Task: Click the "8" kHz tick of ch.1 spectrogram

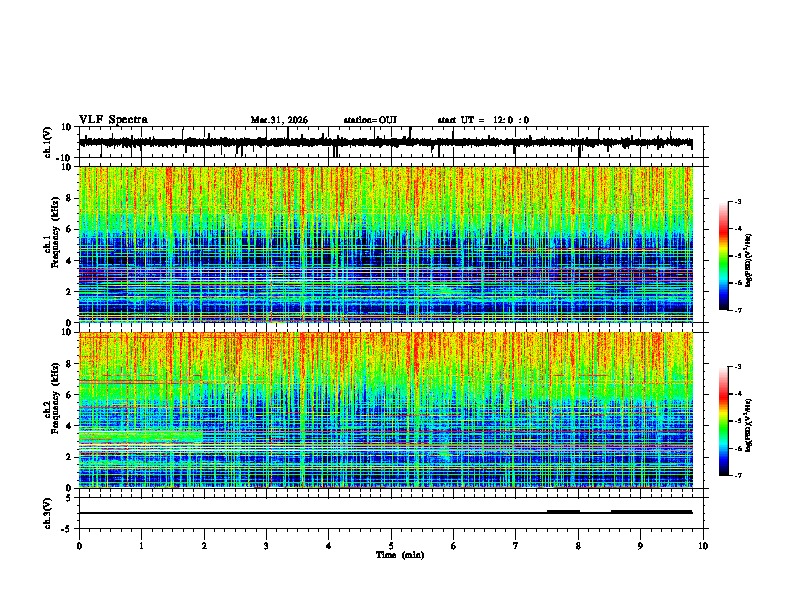Action: pos(69,198)
